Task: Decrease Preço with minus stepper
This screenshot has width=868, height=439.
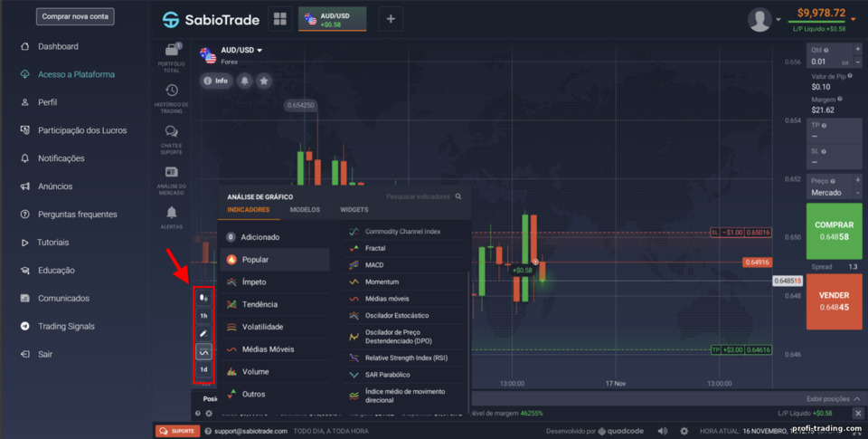Action: 857,193
